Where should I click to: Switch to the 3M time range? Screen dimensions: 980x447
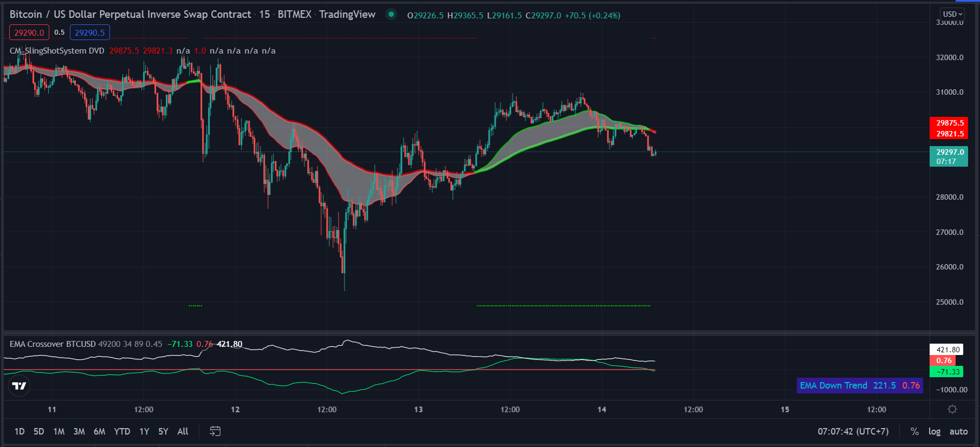pos(79,431)
